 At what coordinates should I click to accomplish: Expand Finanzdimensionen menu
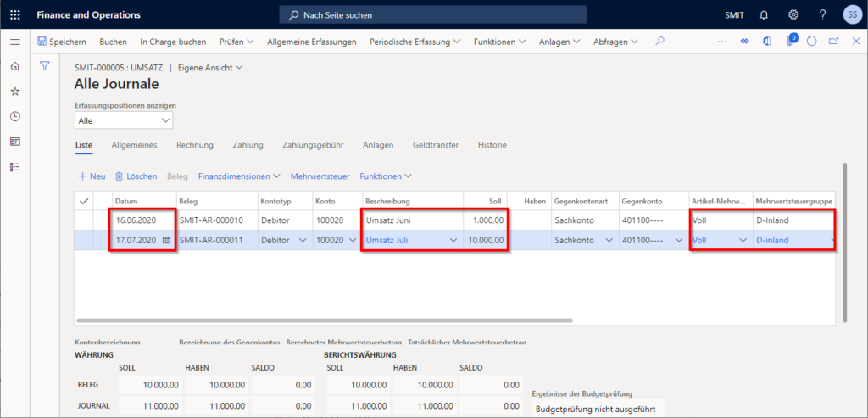238,176
